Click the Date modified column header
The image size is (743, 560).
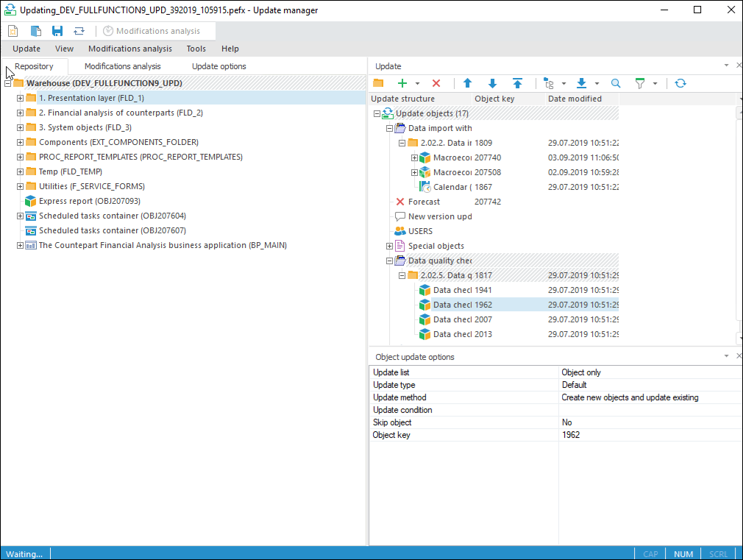click(575, 99)
